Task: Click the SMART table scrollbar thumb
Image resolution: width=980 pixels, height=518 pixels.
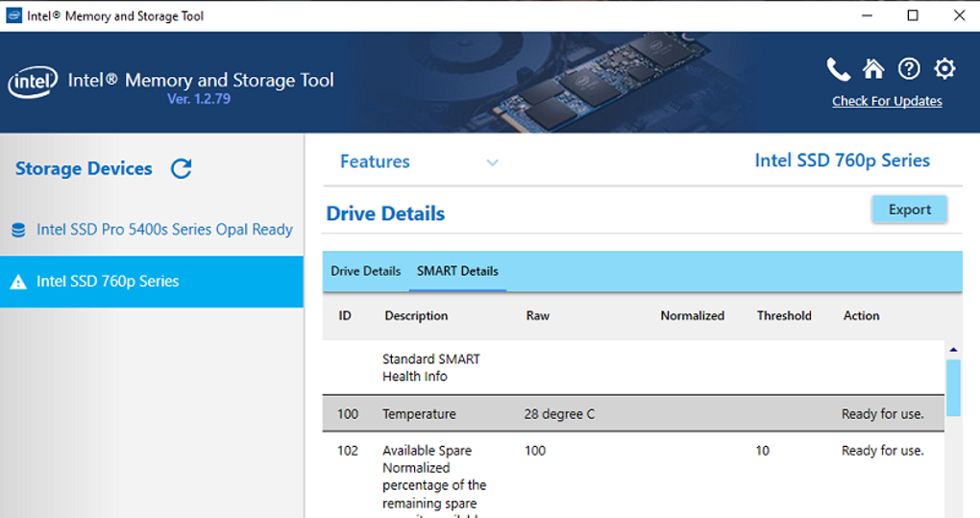Action: click(x=953, y=387)
